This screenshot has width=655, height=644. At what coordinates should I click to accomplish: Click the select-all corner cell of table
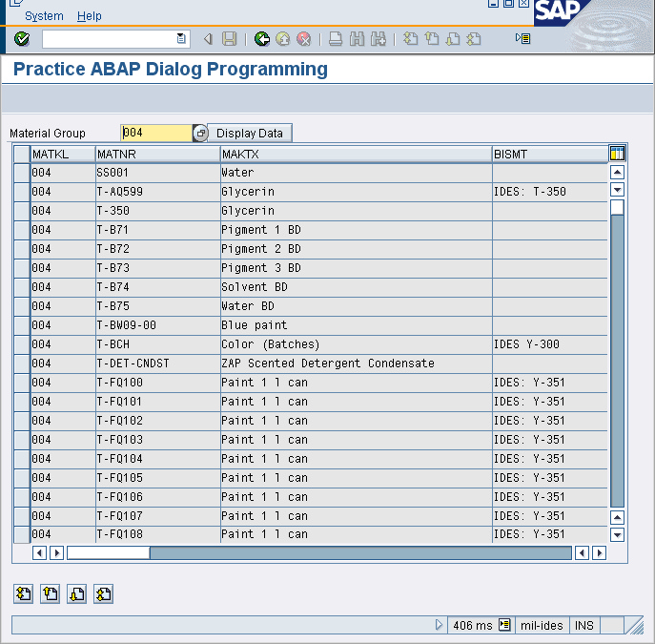pyautogui.click(x=22, y=155)
